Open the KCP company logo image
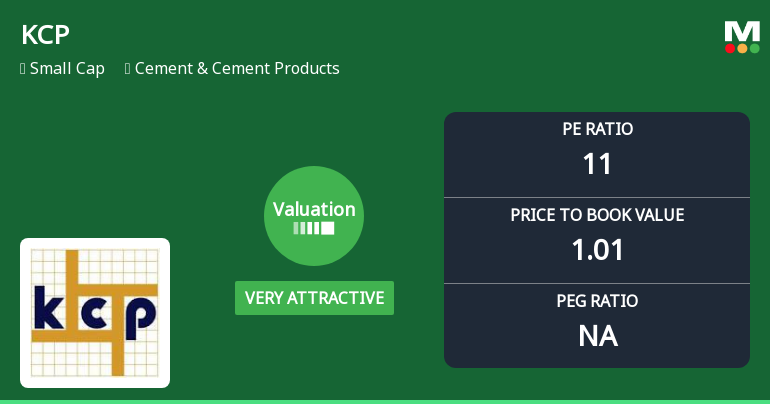770x404 pixels. [x=95, y=313]
